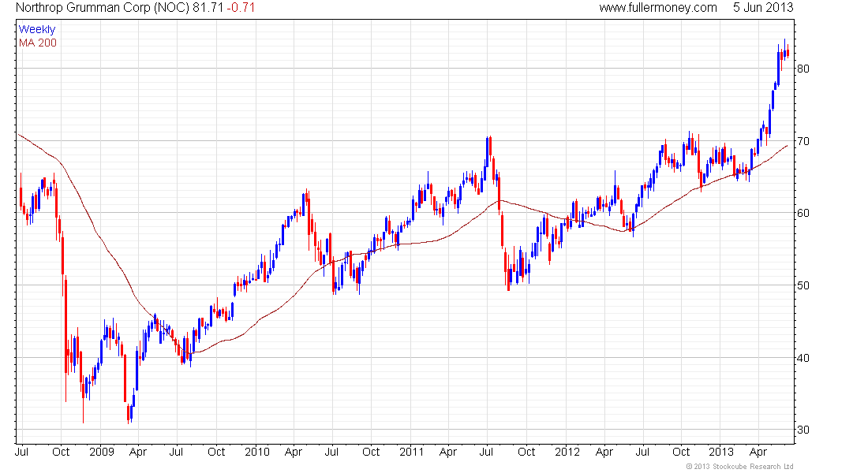Click the date 5 Jun 2013
The width and height of the screenshot is (868, 473).
[763, 8]
